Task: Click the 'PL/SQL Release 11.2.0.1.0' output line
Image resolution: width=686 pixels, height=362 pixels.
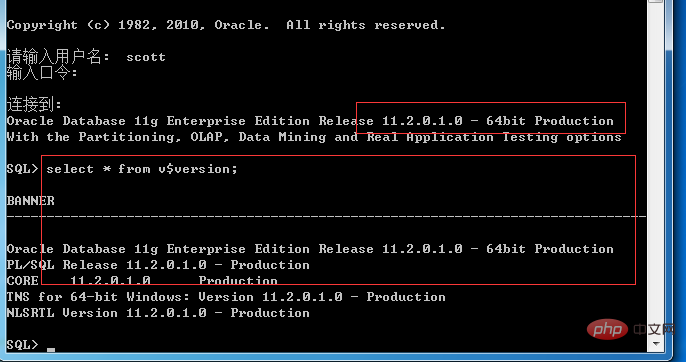Action: click(x=158, y=265)
